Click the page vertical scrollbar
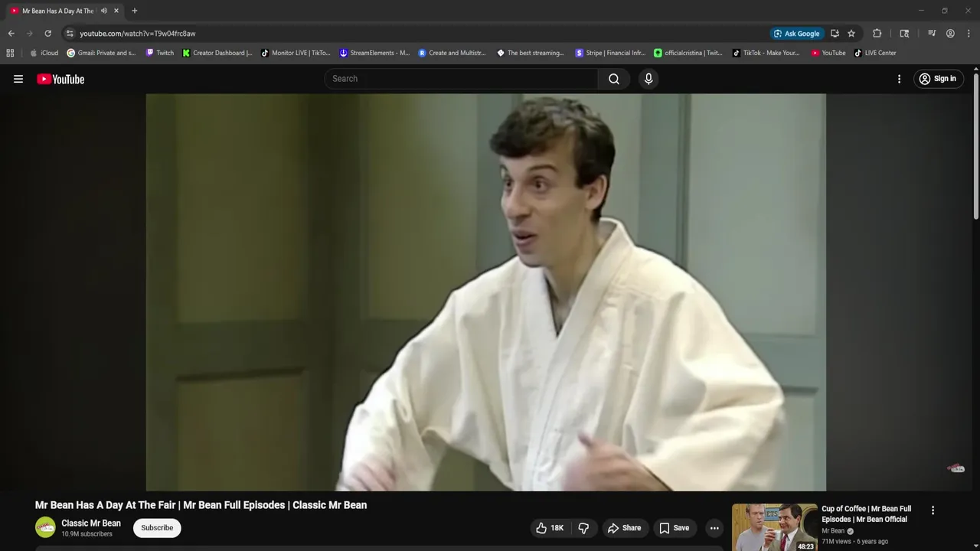980x551 pixels. pos(975,145)
